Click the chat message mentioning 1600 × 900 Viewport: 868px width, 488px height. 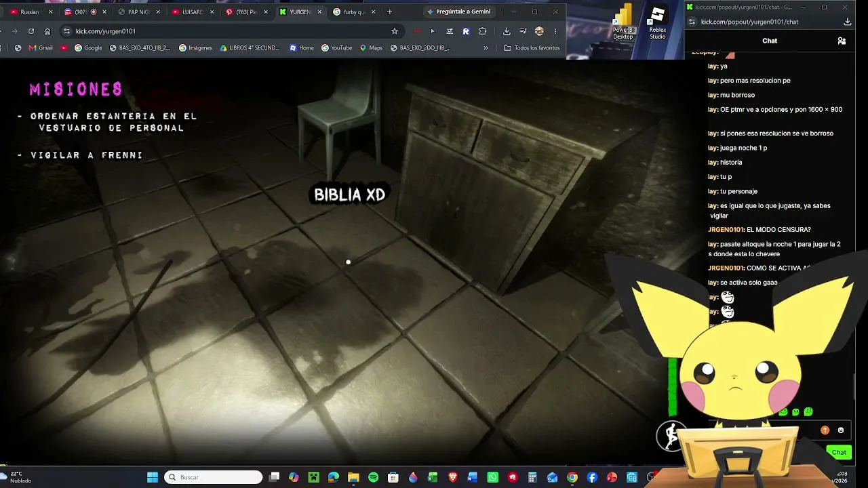[x=775, y=109]
